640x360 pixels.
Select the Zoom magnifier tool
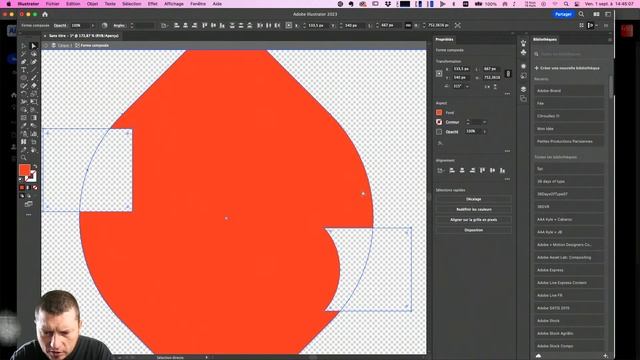[24, 158]
